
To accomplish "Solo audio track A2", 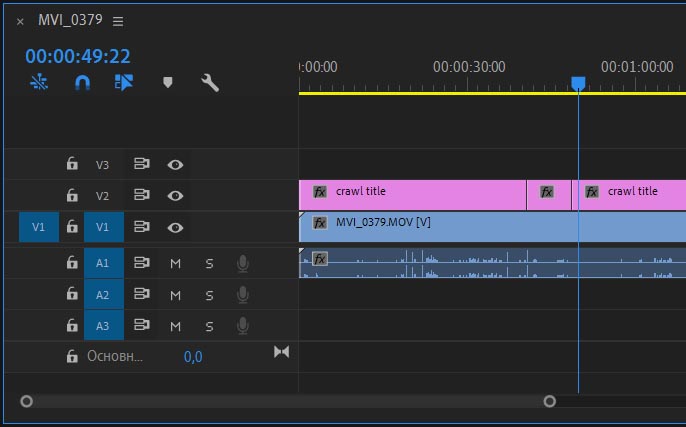I will coord(210,295).
